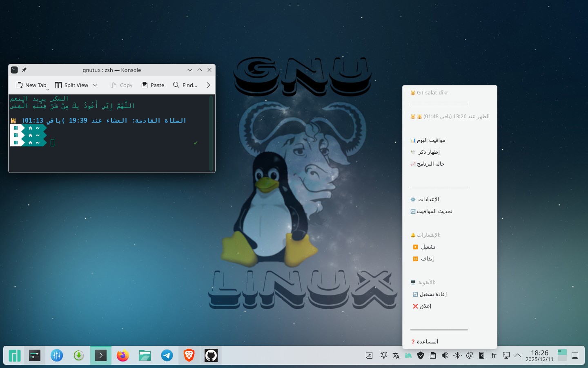The image size is (588, 368).
Task: Turn on notifications with تشغيل
Action: [428, 247]
